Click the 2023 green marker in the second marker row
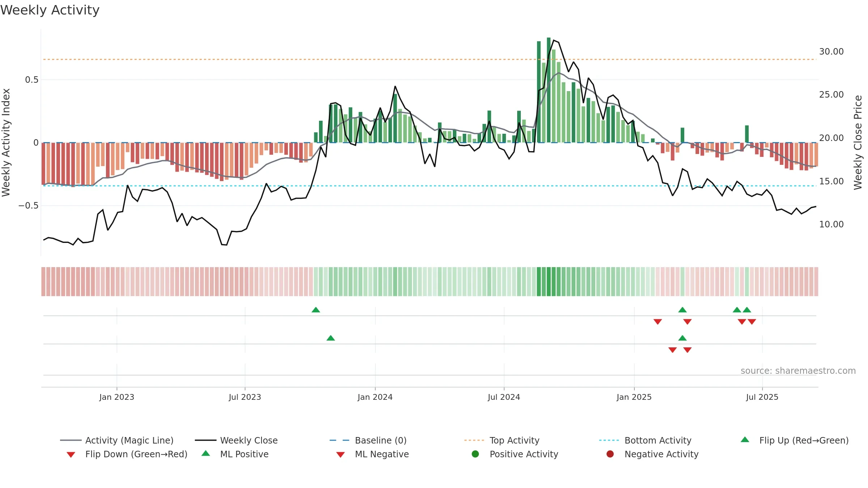This screenshot has width=868, height=488. tap(331, 338)
